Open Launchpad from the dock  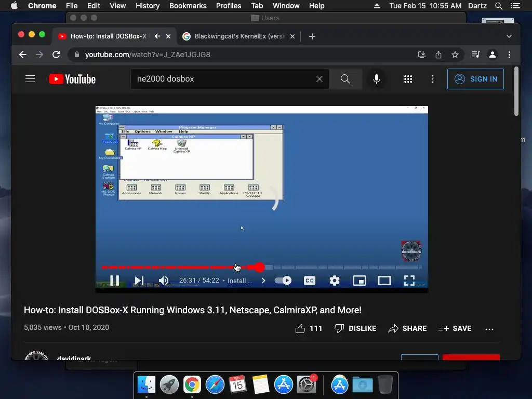coord(169,385)
